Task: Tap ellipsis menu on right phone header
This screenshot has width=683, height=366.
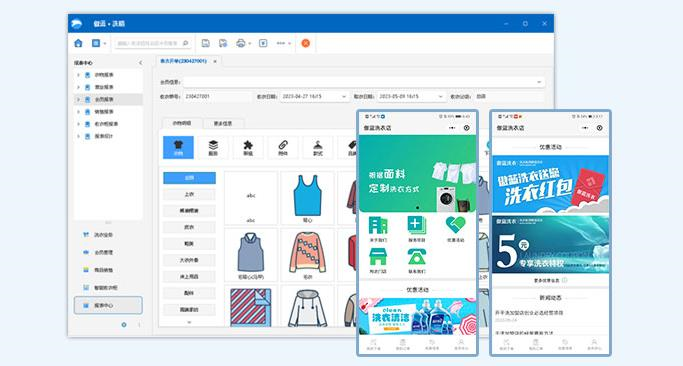Action: (585, 128)
